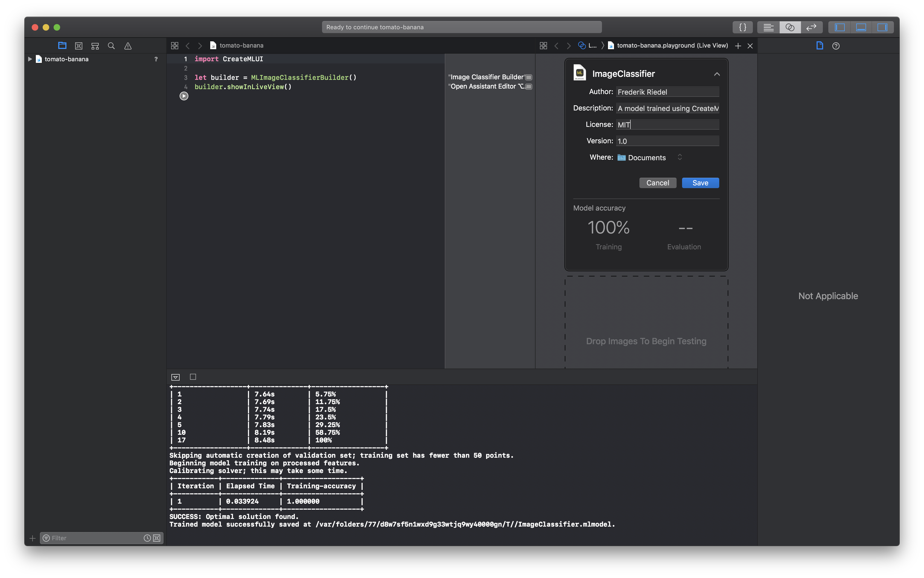Open the issue navigator warning icon
The width and height of the screenshot is (924, 578).
(128, 46)
